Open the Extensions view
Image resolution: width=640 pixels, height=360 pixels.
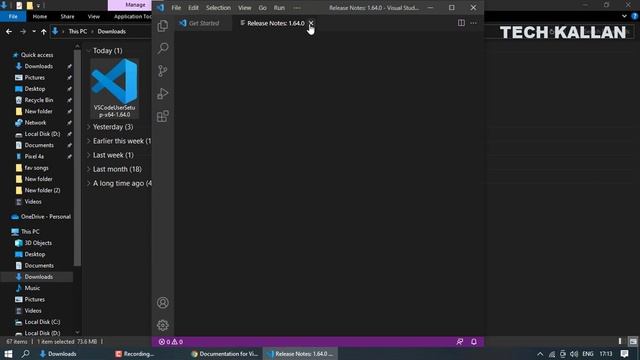[162, 116]
